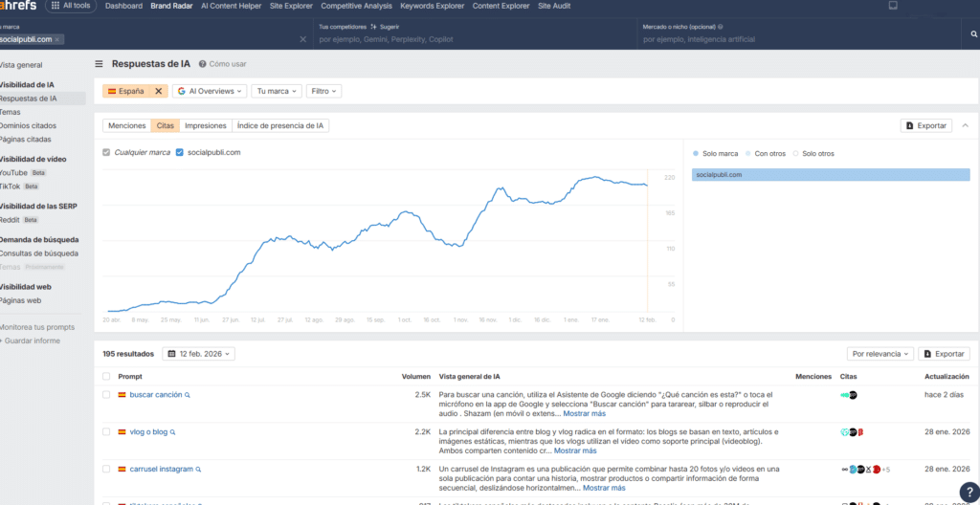Open Monitorea tus prompts in the sidebar
980x505 pixels.
37,327
